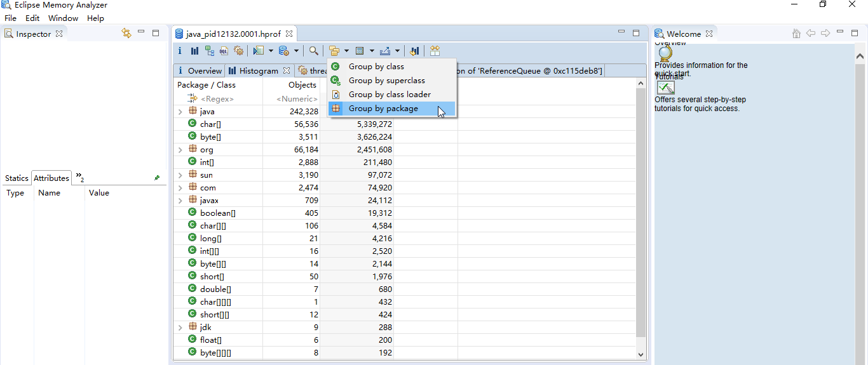
Task: Switch to the Statics tab in Inspector
Action: (x=17, y=178)
